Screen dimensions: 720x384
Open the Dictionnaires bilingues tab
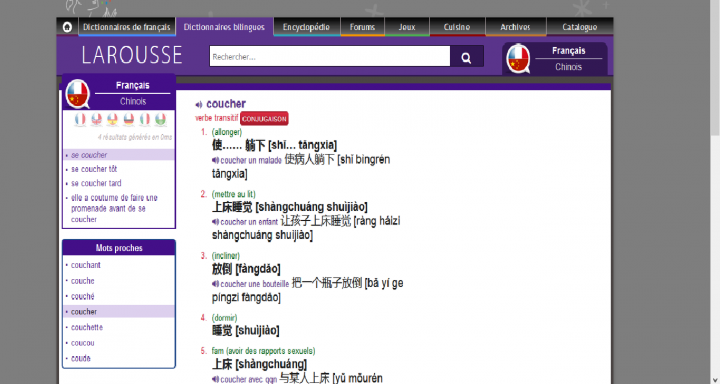[225, 27]
